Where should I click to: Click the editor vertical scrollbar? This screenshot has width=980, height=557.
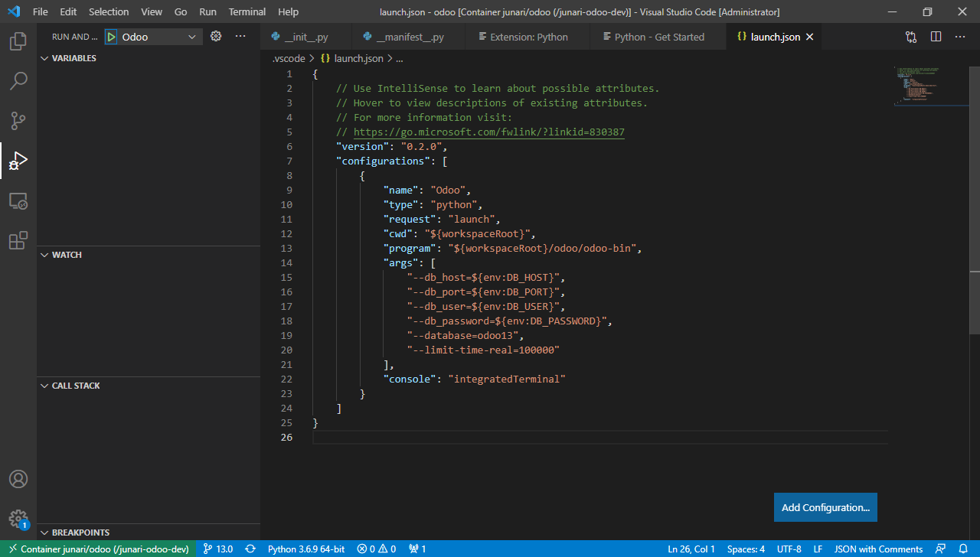click(975, 199)
